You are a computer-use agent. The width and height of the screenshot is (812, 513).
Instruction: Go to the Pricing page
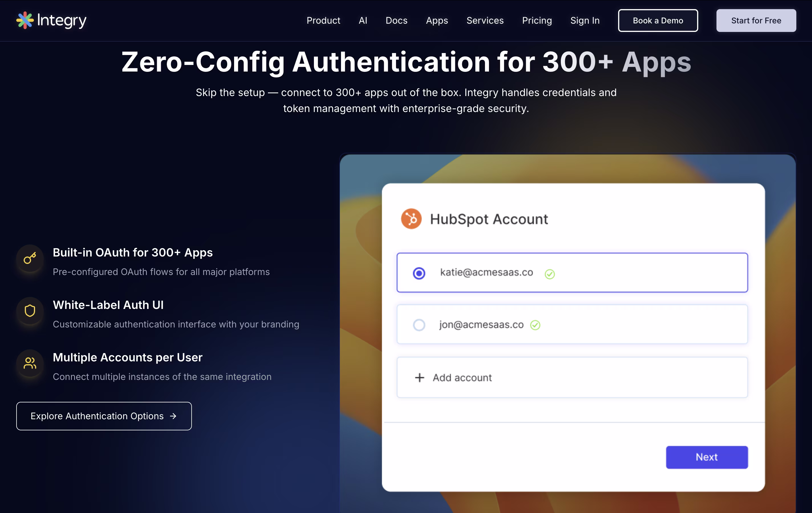click(537, 20)
